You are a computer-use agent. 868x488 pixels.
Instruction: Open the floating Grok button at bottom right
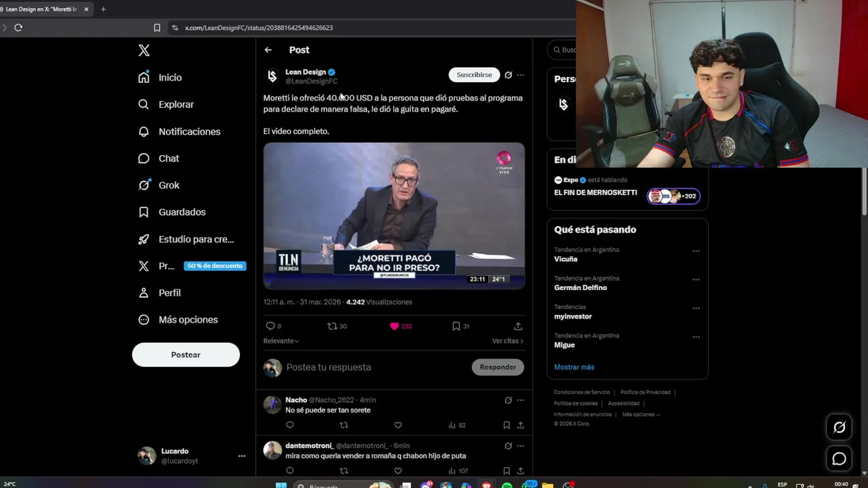(x=839, y=427)
